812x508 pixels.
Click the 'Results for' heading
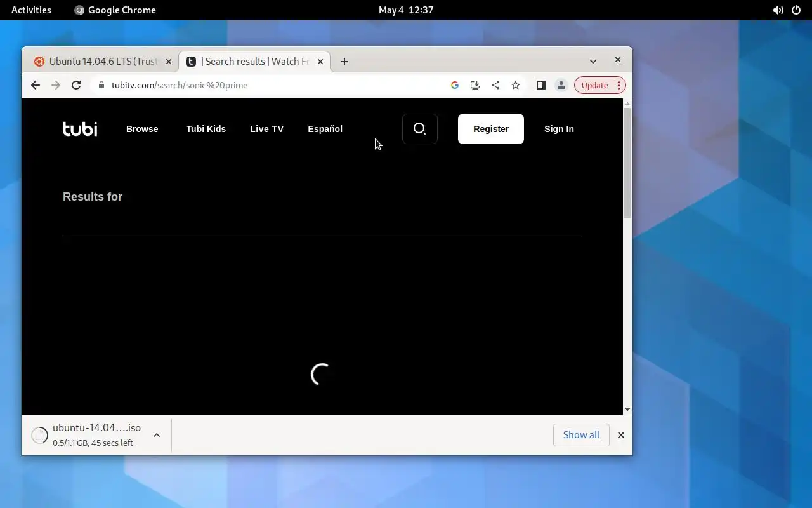pyautogui.click(x=93, y=197)
